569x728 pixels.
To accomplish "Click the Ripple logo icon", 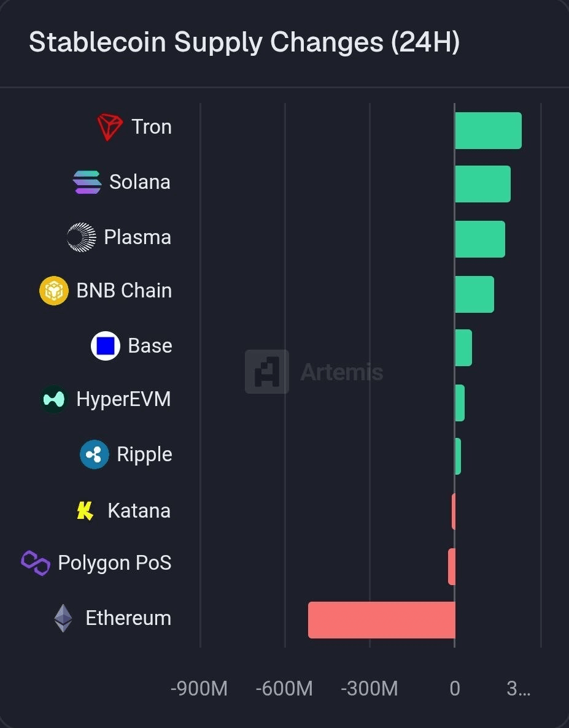I will click(95, 454).
